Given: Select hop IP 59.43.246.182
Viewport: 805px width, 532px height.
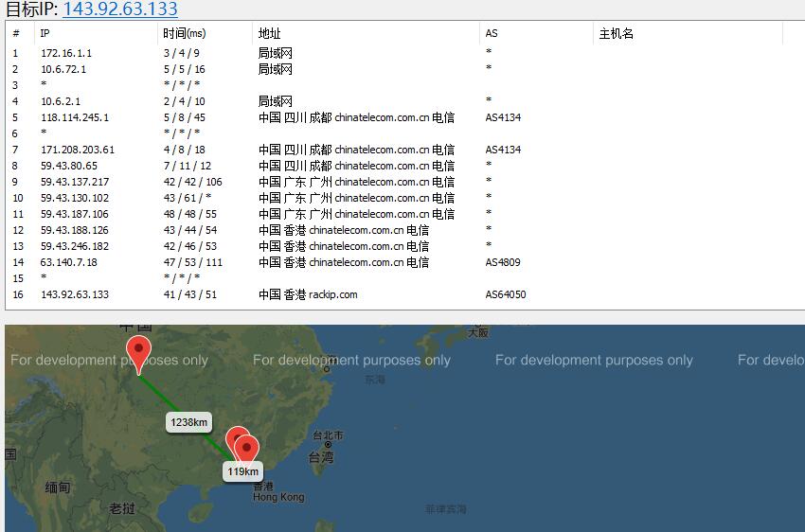Looking at the screenshot, I should click(x=75, y=246).
